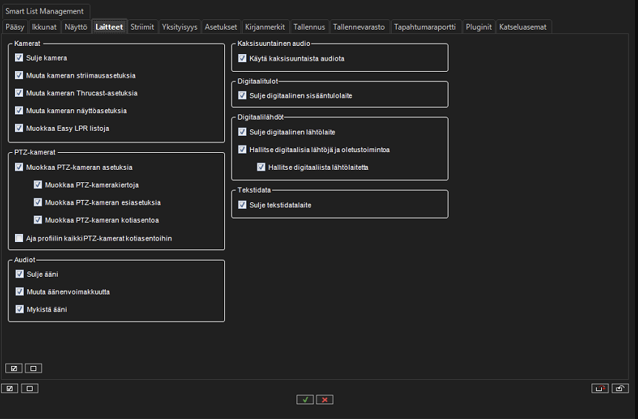Open the Yksityisyys tab
638x419 pixels.
point(179,27)
